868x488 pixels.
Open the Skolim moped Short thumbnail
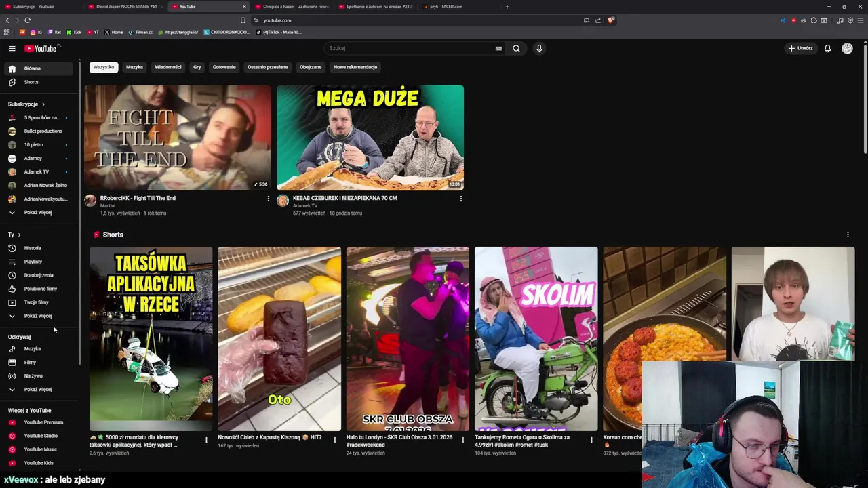click(536, 339)
